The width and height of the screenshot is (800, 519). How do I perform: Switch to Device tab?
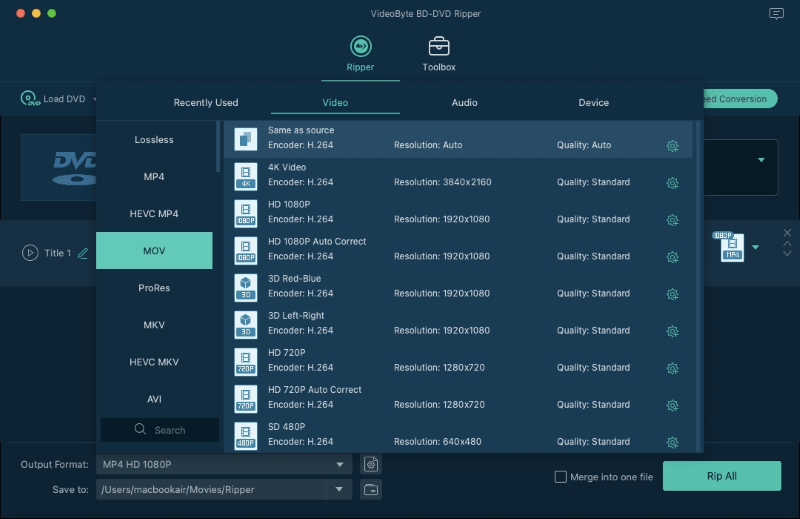coord(593,103)
